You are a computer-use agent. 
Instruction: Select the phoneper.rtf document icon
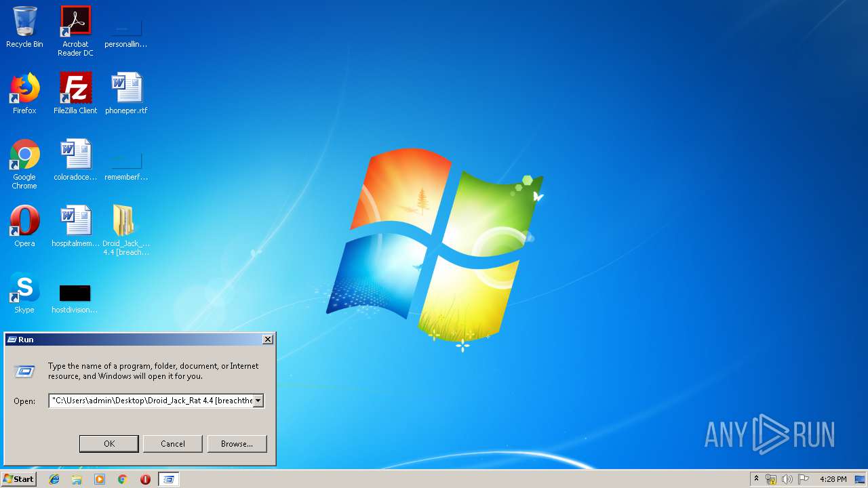pos(126,94)
